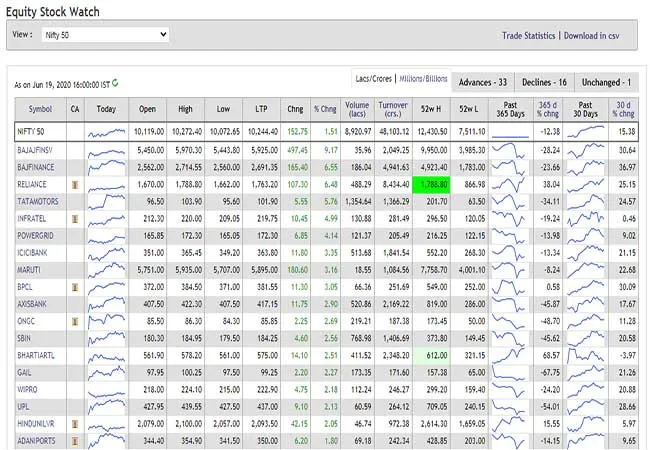Switch units to Millions/Billions

coord(423,79)
